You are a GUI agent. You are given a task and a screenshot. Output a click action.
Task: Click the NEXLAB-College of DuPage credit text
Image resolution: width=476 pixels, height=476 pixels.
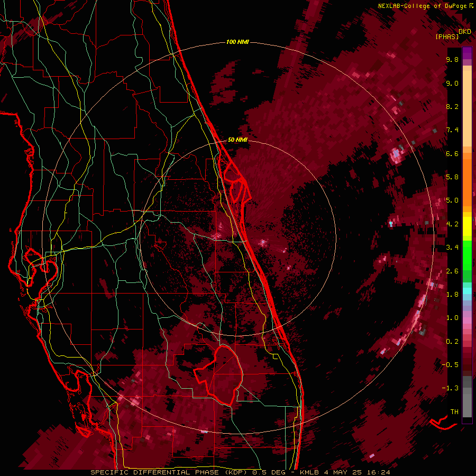(x=423, y=6)
